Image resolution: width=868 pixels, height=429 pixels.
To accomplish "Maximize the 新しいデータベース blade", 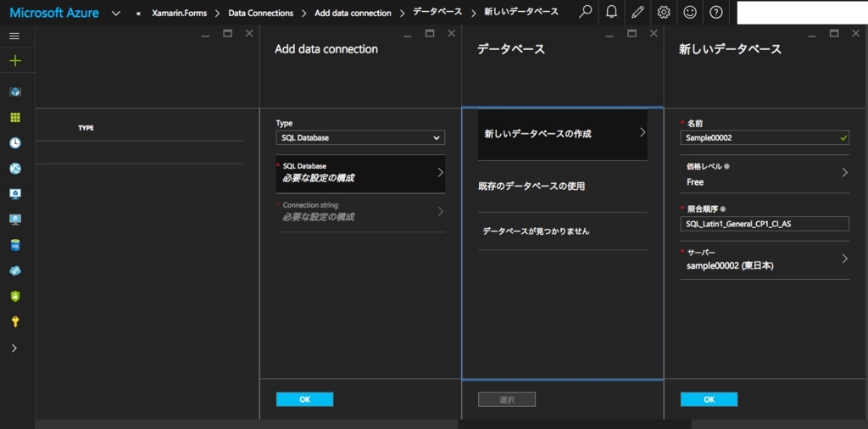I will pos(834,34).
